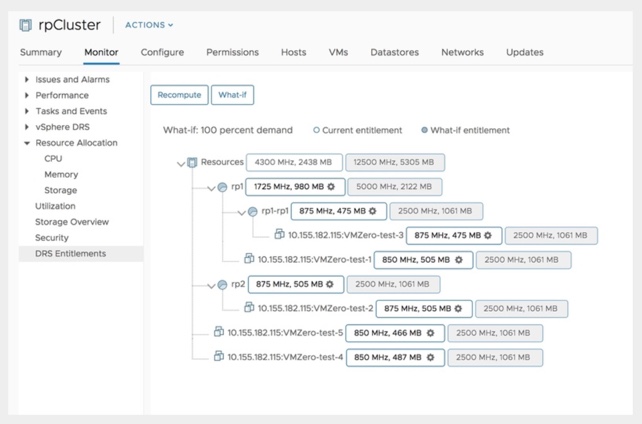Screen dimensions: 642x424
Task: Open the Datastores tab
Action: [x=394, y=52]
